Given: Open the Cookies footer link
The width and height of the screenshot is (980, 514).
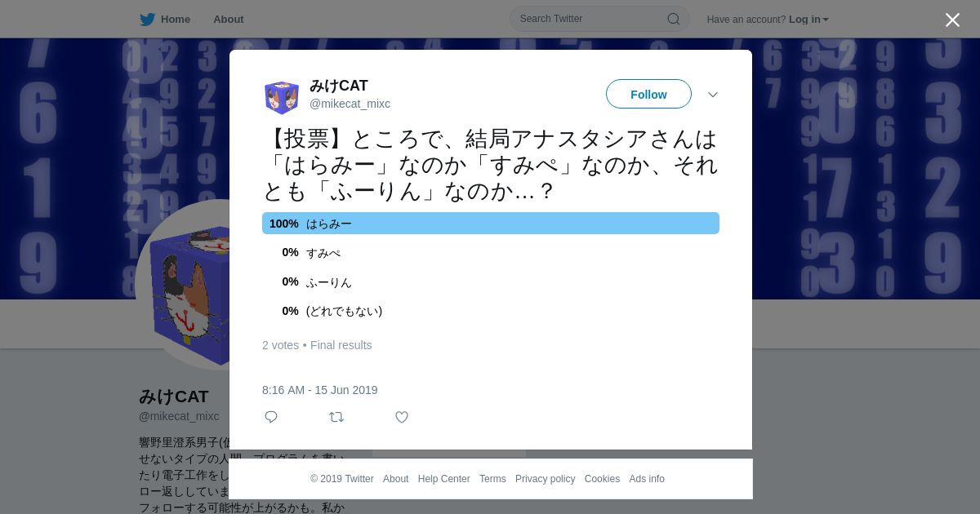Looking at the screenshot, I should click(602, 479).
